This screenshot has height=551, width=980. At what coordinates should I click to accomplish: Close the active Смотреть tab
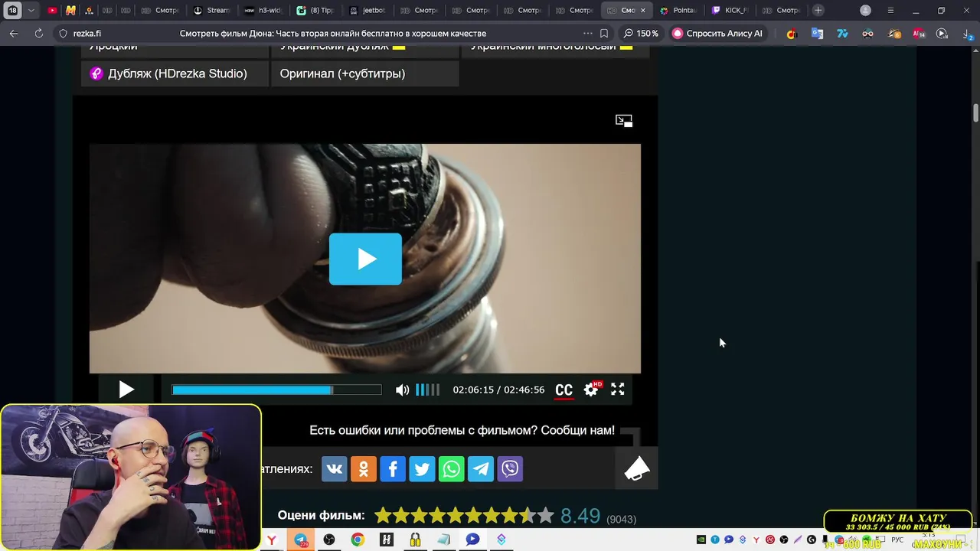click(x=643, y=11)
